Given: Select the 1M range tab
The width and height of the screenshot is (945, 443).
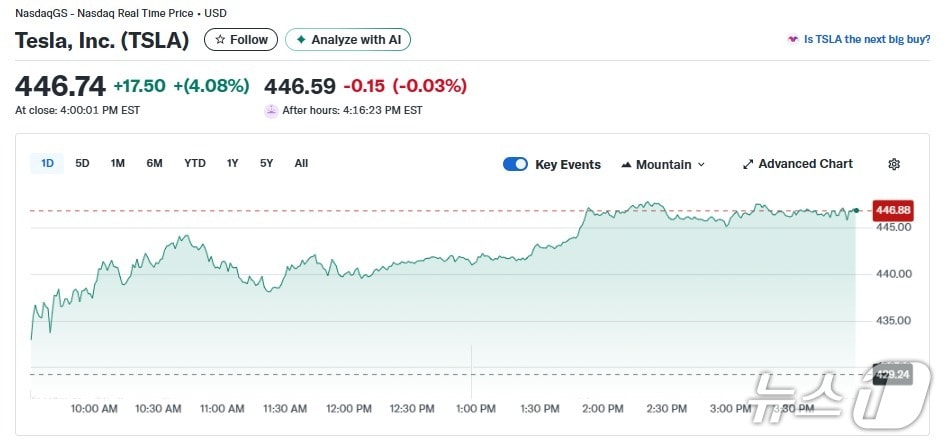Looking at the screenshot, I should click(x=118, y=163).
